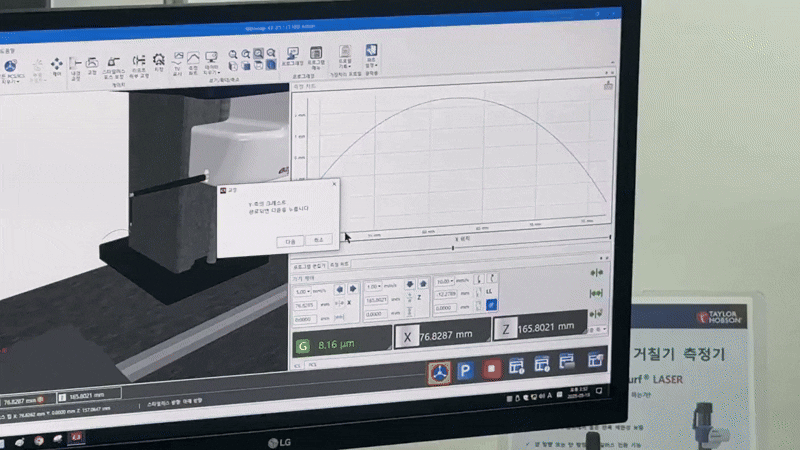Click the last window-layout icon in the bottom toolbar
This screenshot has height=450, width=800.
click(x=595, y=359)
